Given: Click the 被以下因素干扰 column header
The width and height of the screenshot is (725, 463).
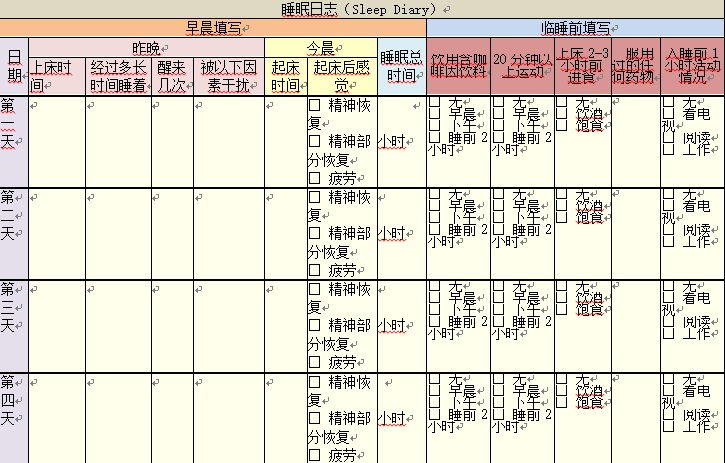Looking at the screenshot, I should click(229, 76).
